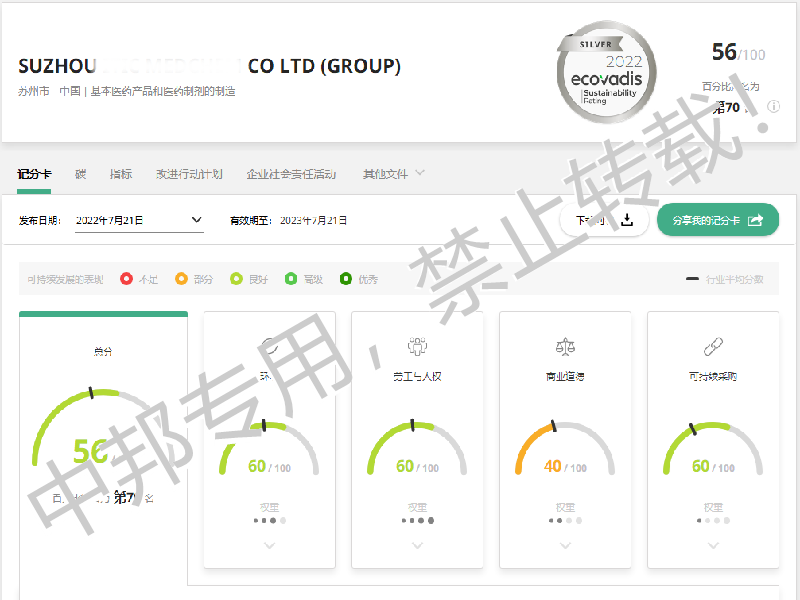Open the 碳 tab

[x=81, y=174]
